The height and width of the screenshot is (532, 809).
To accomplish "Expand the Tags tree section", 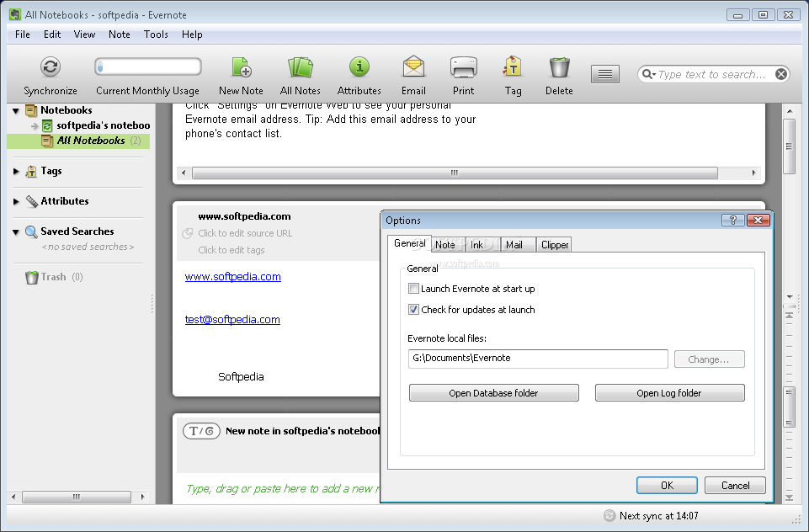I will pyautogui.click(x=16, y=172).
